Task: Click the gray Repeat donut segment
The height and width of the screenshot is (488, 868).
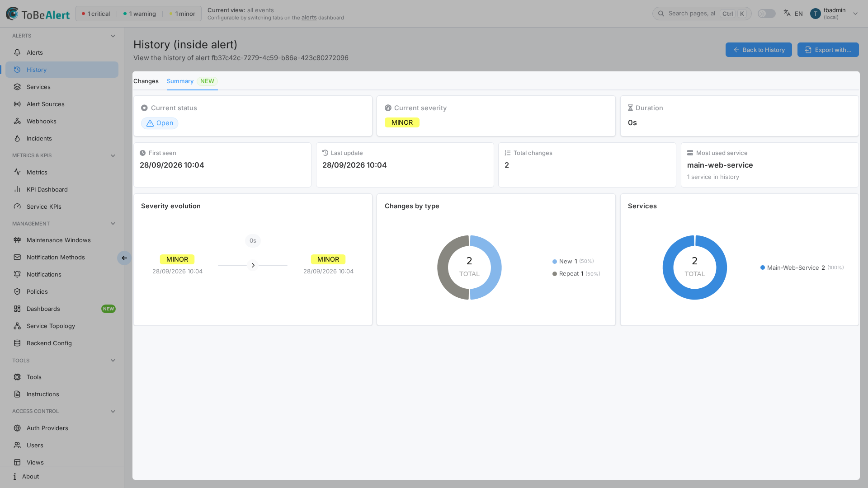Action: click(443, 267)
